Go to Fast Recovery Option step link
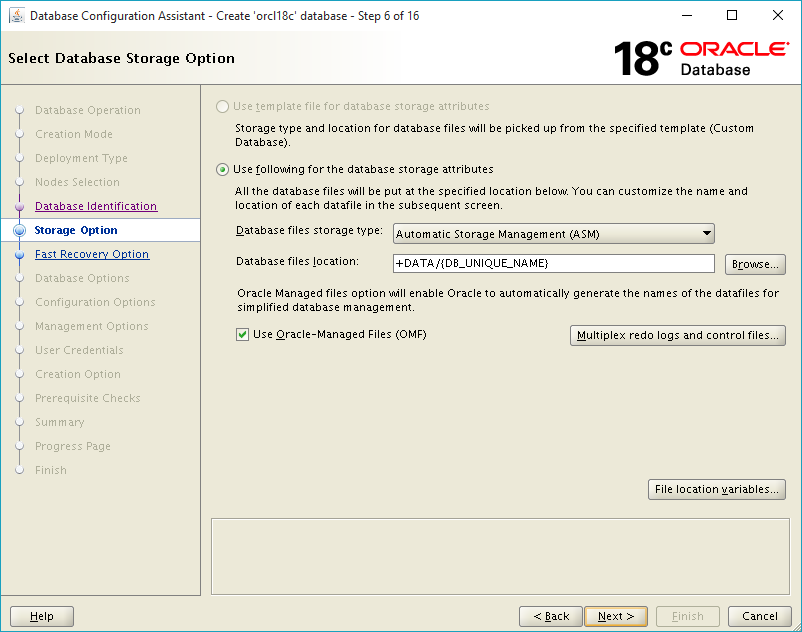Screen dimensions: 802x632 [92, 254]
